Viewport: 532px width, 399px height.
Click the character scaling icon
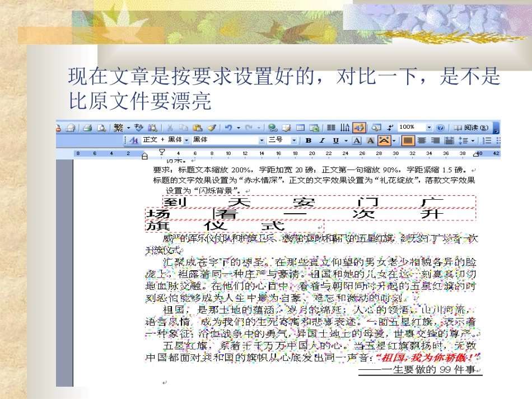click(384, 140)
